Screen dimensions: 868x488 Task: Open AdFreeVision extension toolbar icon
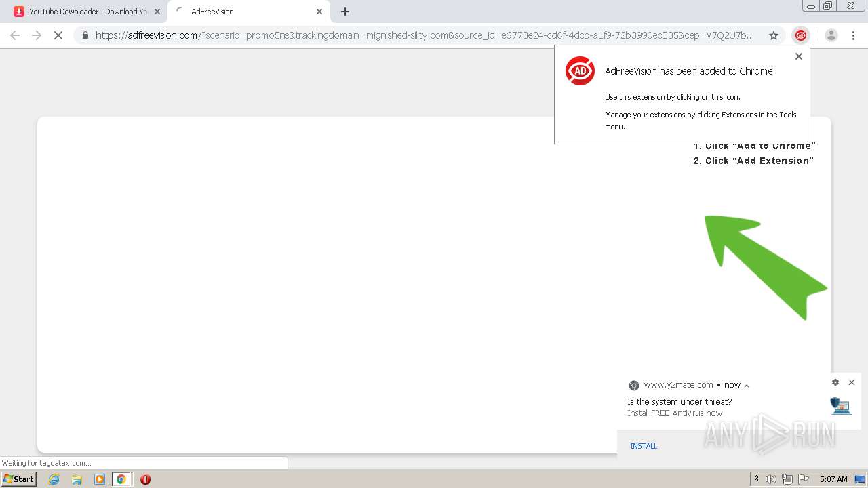coord(801,35)
